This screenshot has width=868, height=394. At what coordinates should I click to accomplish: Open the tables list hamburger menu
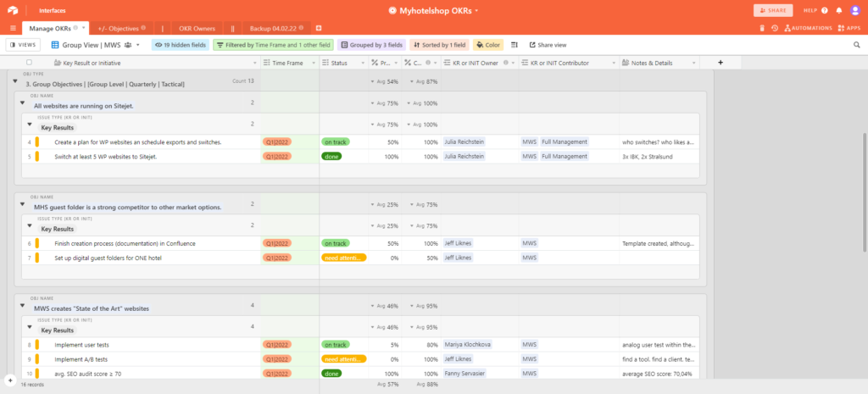(x=13, y=28)
